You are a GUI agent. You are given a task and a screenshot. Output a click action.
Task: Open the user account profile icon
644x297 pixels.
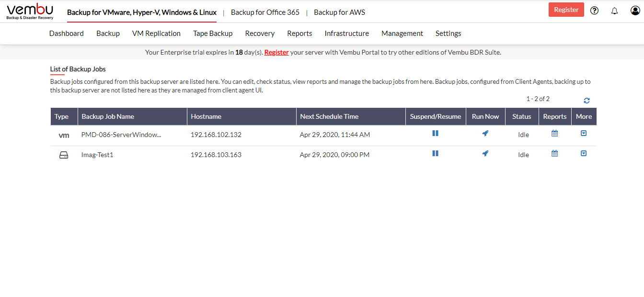[x=635, y=11]
